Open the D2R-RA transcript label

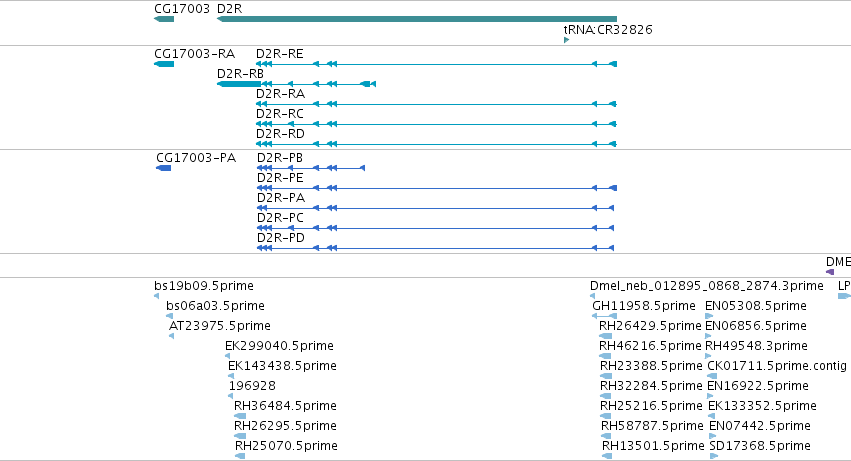click(x=281, y=94)
